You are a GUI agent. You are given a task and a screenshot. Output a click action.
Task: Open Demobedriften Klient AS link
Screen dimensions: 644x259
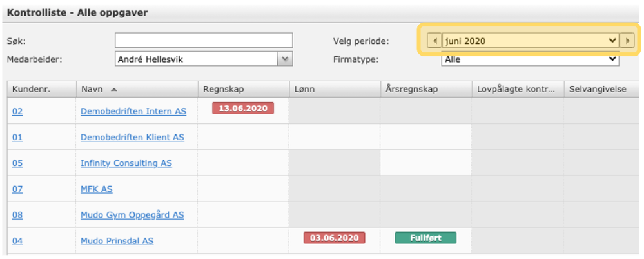click(132, 137)
